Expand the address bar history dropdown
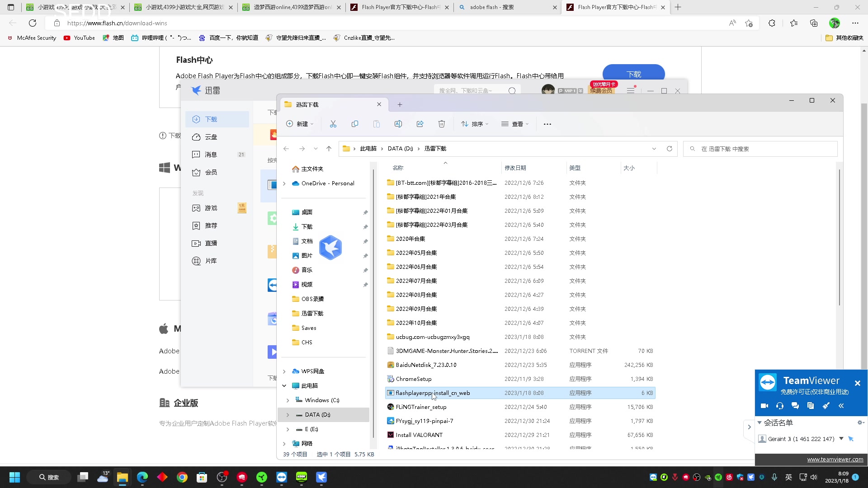This screenshot has width=868, height=488. [x=654, y=149]
